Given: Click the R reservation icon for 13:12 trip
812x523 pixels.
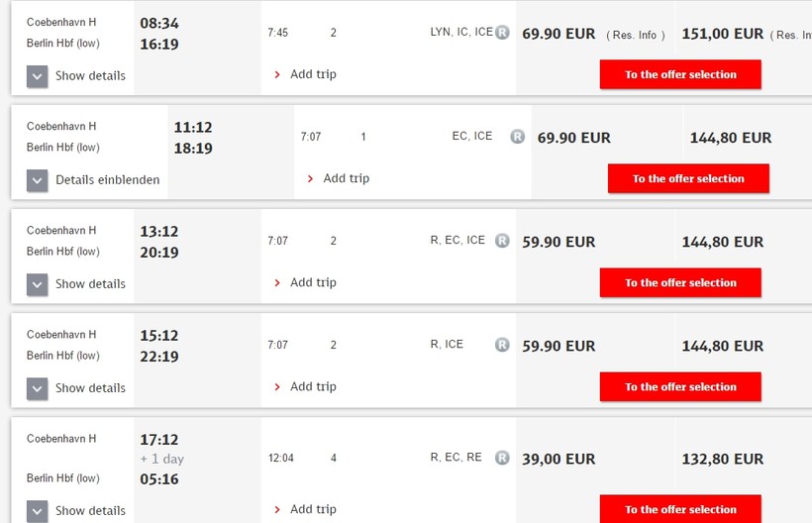Looking at the screenshot, I should coord(502,241).
